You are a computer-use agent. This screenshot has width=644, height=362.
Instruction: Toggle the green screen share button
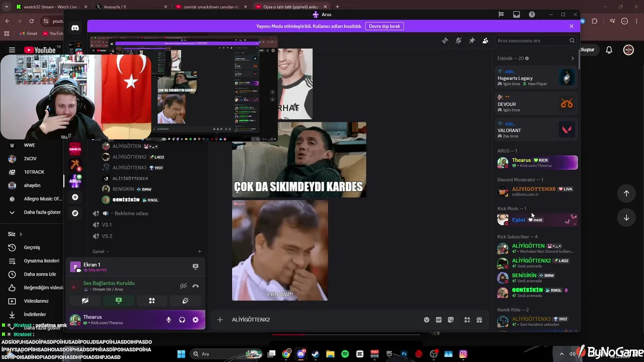tap(119, 301)
